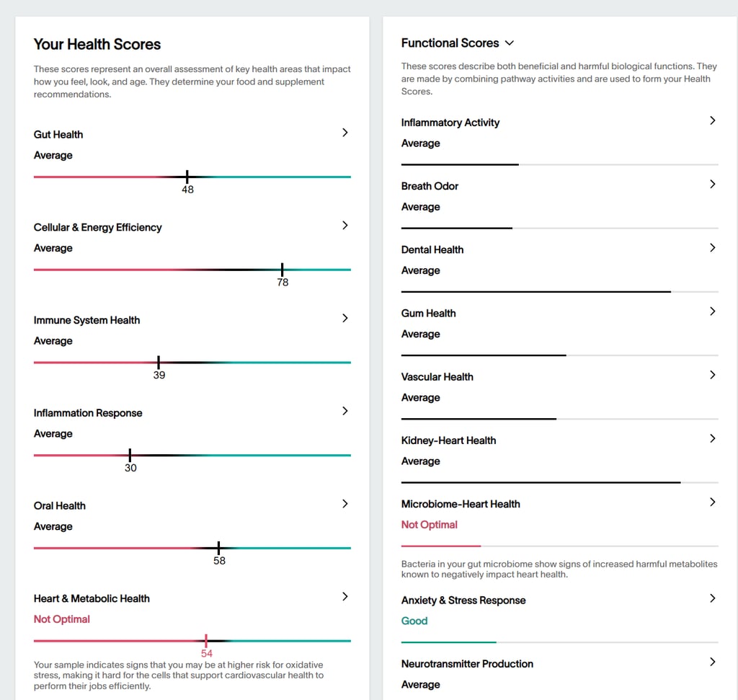Expand Gum Health details
738x700 pixels.
click(x=712, y=311)
